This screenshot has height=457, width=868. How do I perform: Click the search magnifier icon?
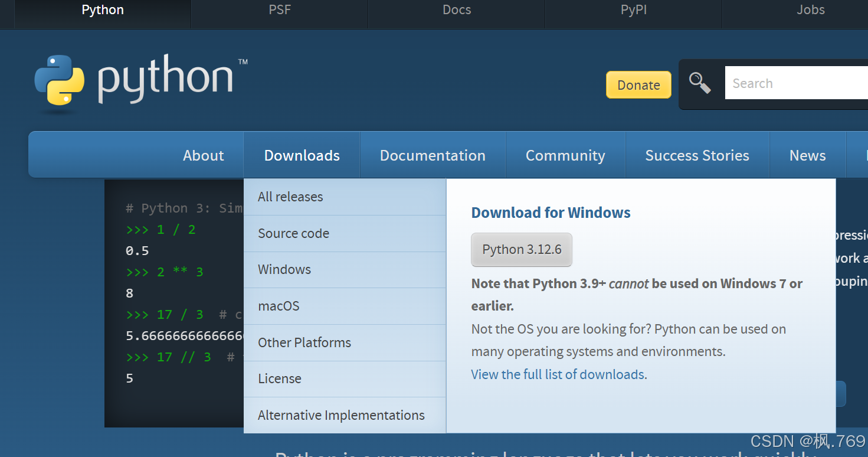coord(700,83)
